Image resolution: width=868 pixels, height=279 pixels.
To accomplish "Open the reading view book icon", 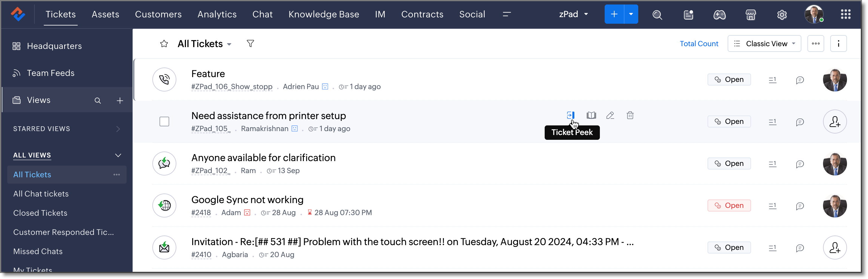I will [x=591, y=115].
